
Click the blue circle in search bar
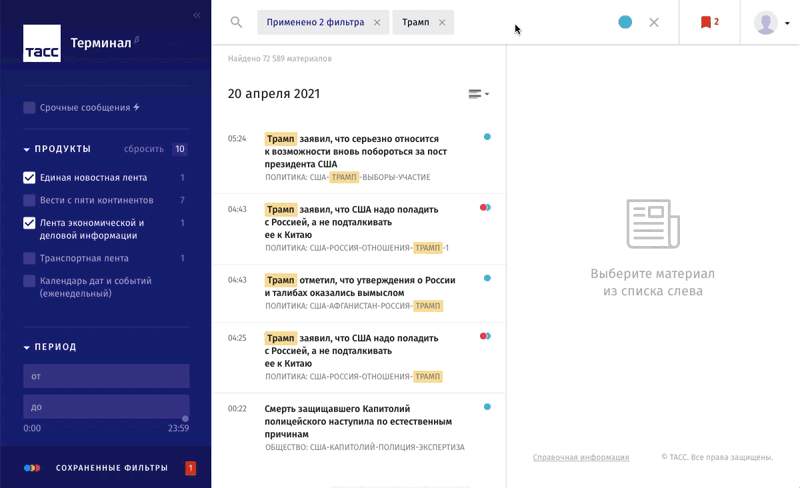(625, 22)
